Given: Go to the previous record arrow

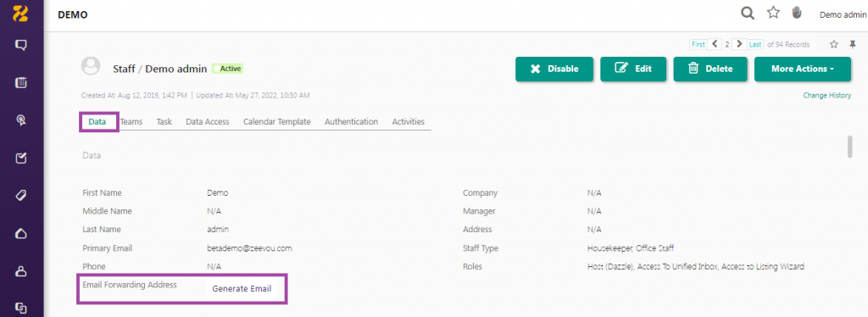Looking at the screenshot, I should [x=715, y=44].
